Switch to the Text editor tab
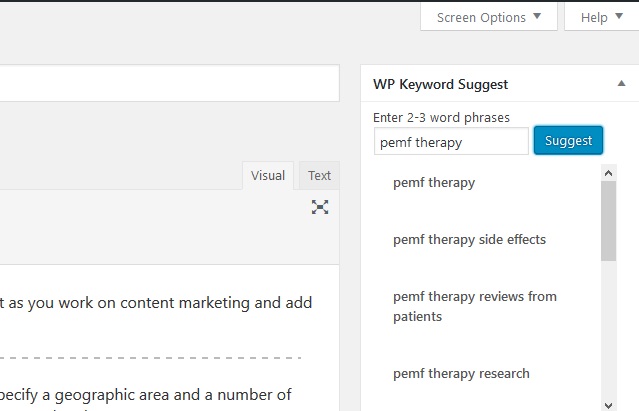Screen dimensions: 639x411 pos(319,176)
